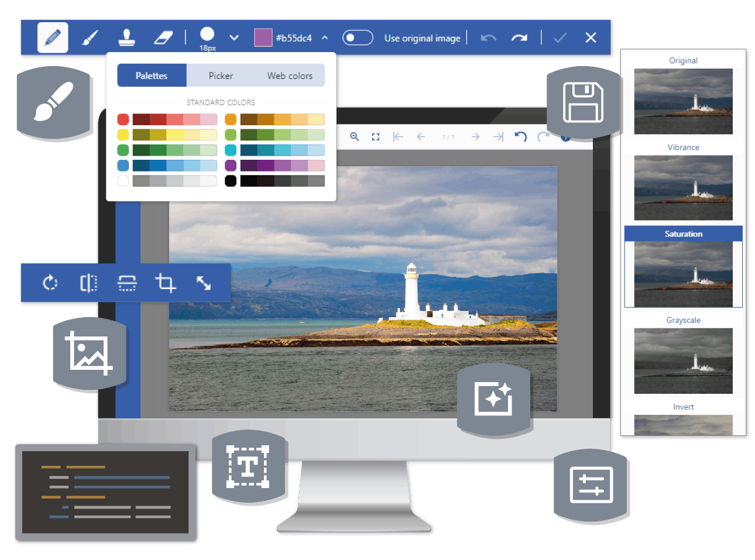Select the Grayscale filter thumbnail
This screenshot has width=755, height=560.
(683, 360)
